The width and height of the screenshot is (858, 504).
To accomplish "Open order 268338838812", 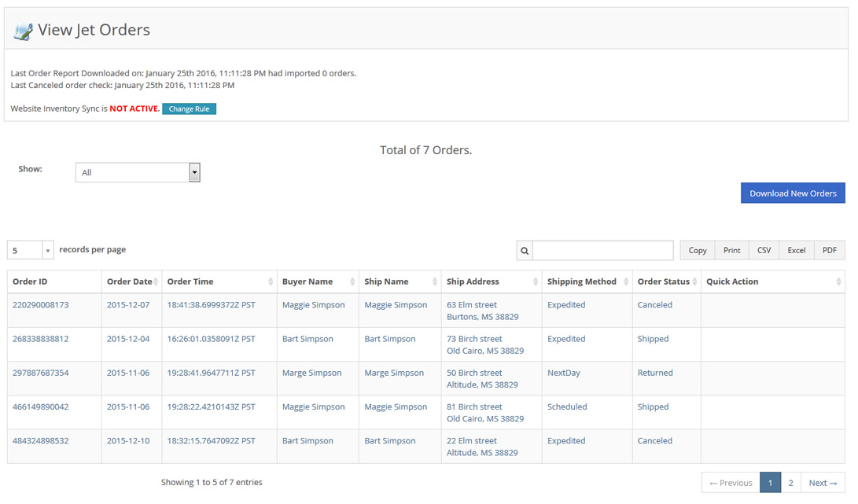I will [x=40, y=339].
